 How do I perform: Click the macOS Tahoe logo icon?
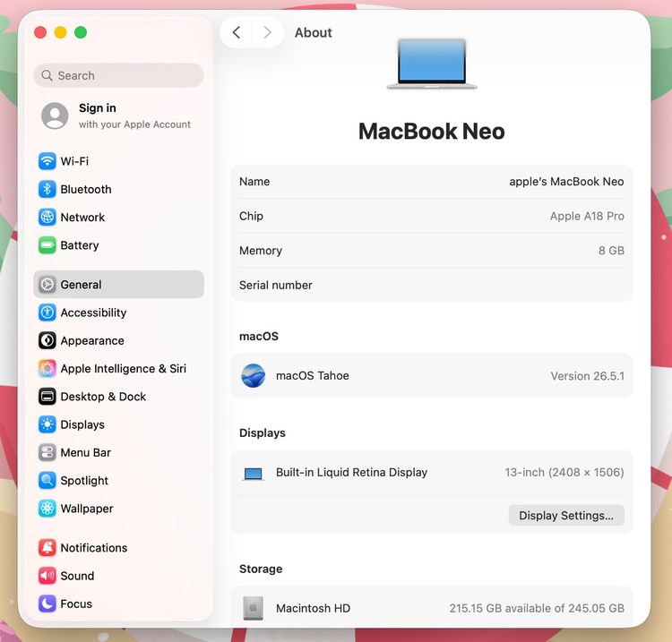tap(254, 375)
